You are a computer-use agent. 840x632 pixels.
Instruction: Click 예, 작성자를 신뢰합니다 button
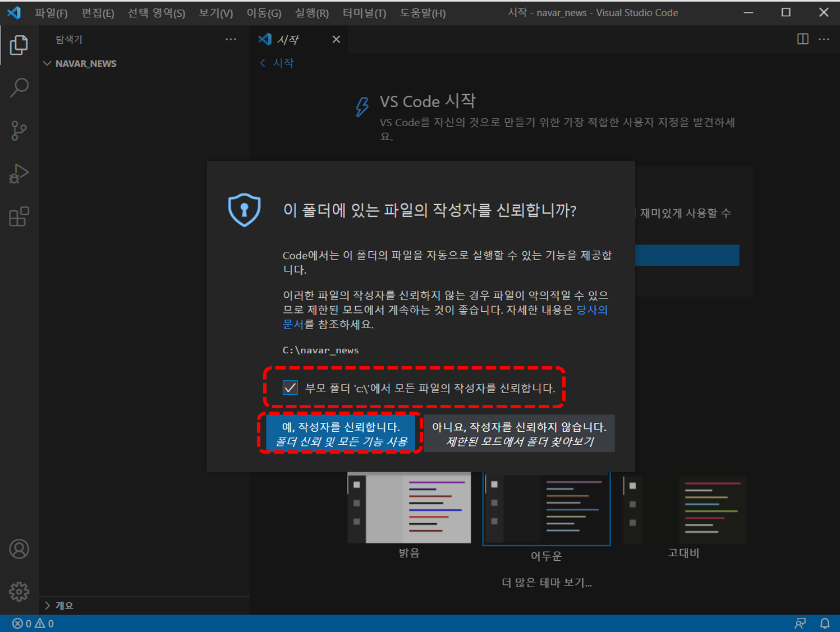tap(341, 433)
